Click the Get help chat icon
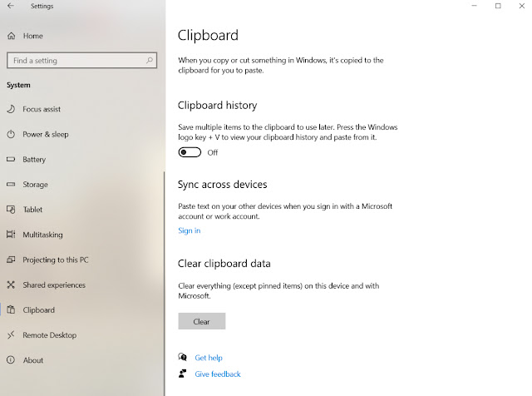Image resolution: width=532 pixels, height=396 pixels. (x=183, y=357)
